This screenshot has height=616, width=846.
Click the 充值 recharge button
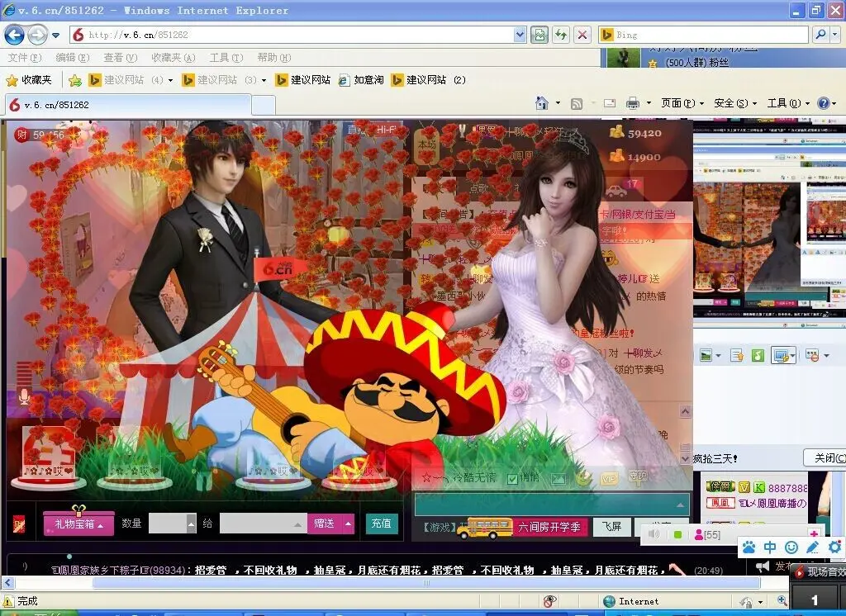[x=381, y=524]
